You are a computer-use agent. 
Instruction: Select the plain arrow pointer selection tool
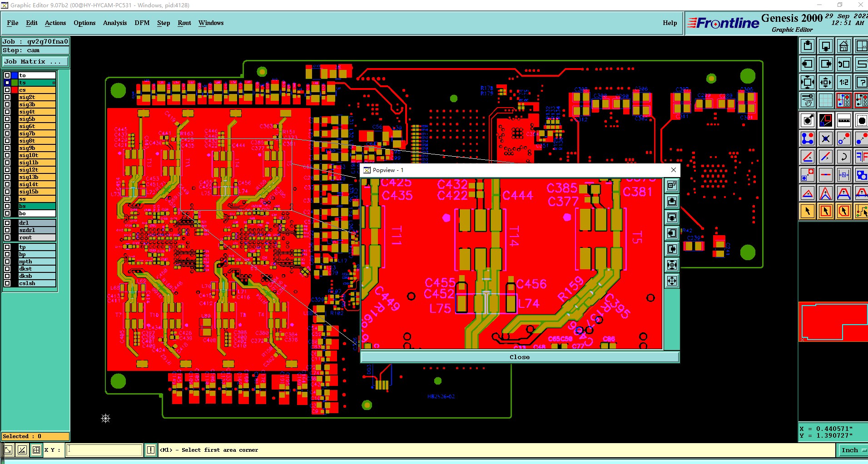(808, 211)
